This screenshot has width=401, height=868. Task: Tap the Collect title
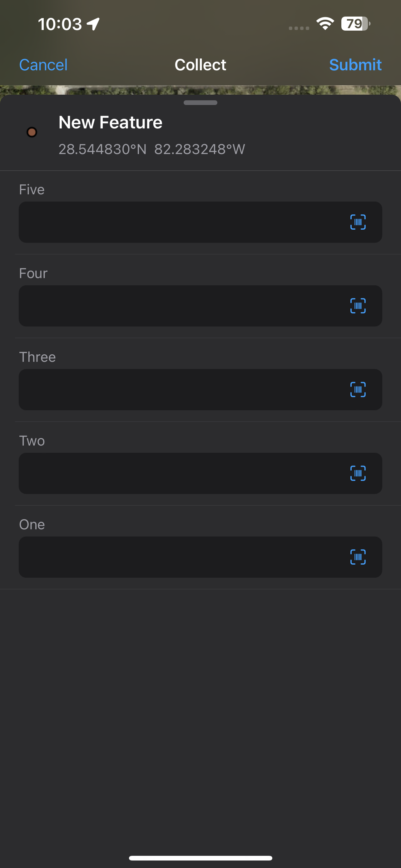200,64
